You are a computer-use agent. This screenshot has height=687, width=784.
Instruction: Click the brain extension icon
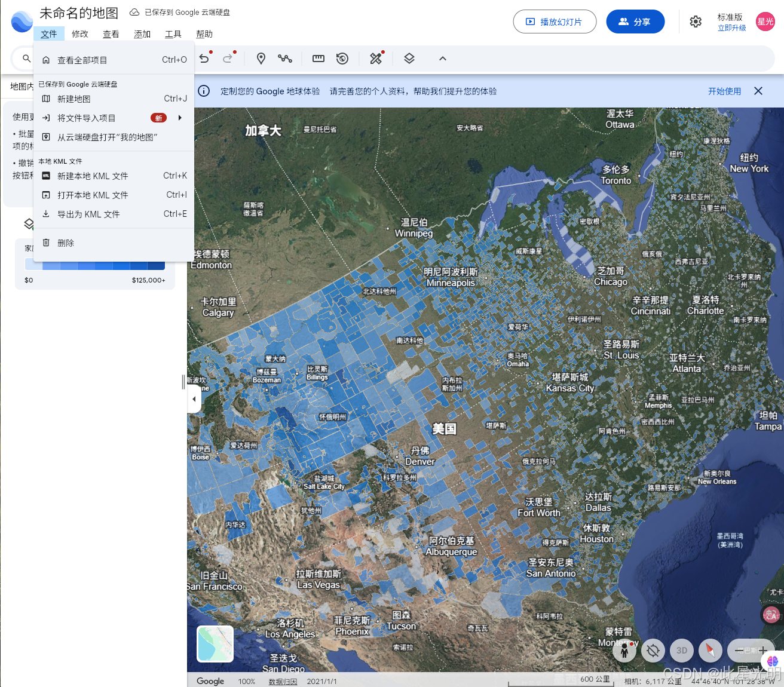pyautogui.click(x=773, y=661)
